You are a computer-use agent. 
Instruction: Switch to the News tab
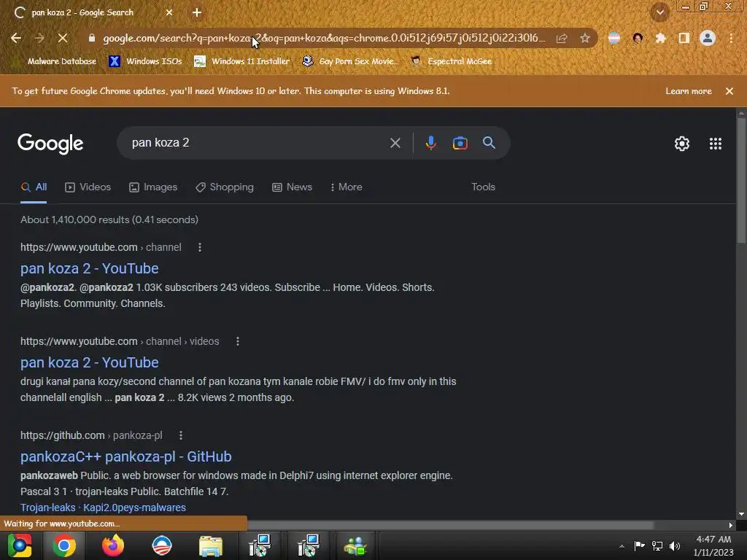(x=292, y=187)
